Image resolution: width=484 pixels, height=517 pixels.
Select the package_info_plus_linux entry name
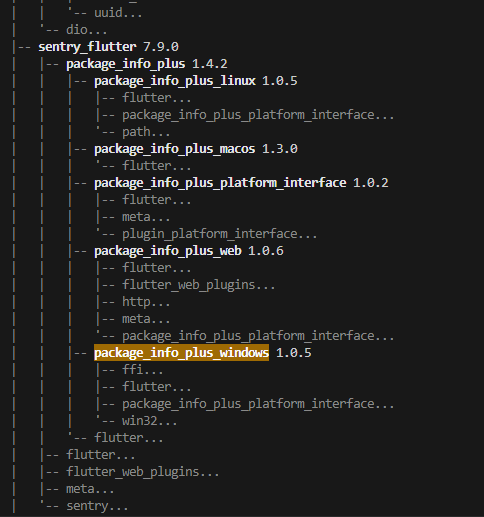pyautogui.click(x=175, y=81)
